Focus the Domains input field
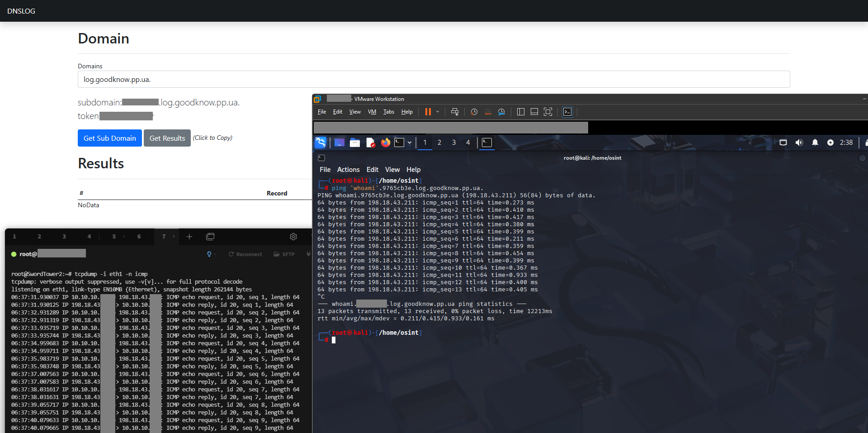 434,79
